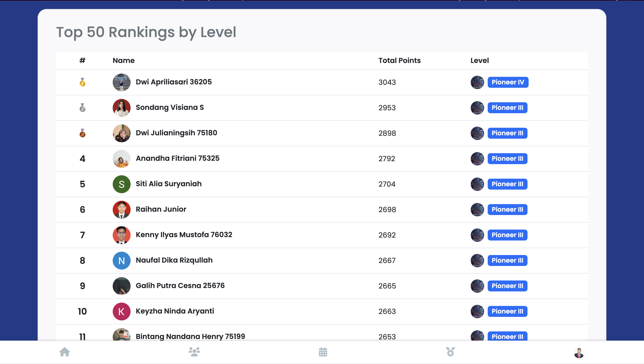Select the name Anandha Fitriani 75325
Screen dimensions: 644x364
pyautogui.click(x=178, y=159)
